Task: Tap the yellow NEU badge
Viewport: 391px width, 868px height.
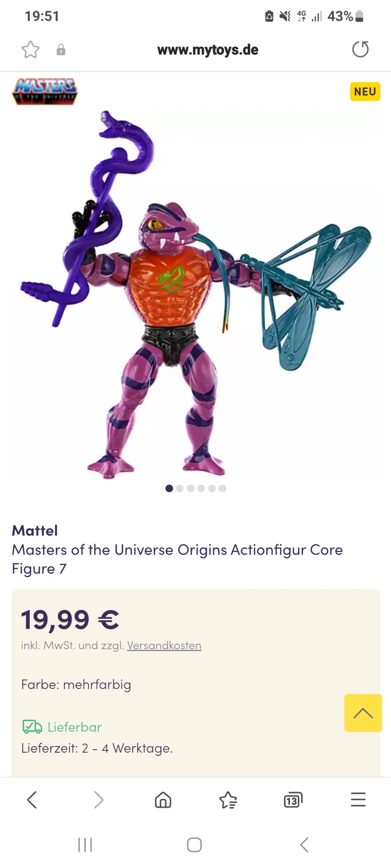Action: [365, 91]
